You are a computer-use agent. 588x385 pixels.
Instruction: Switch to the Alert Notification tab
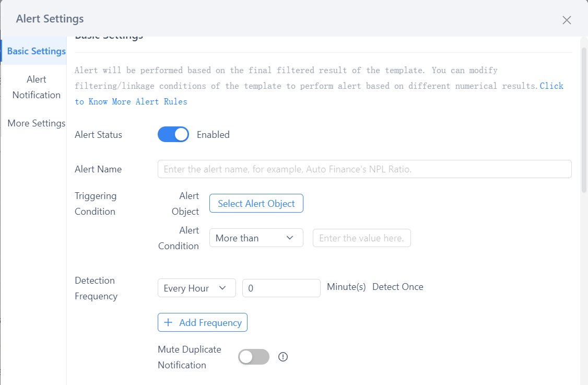click(36, 87)
